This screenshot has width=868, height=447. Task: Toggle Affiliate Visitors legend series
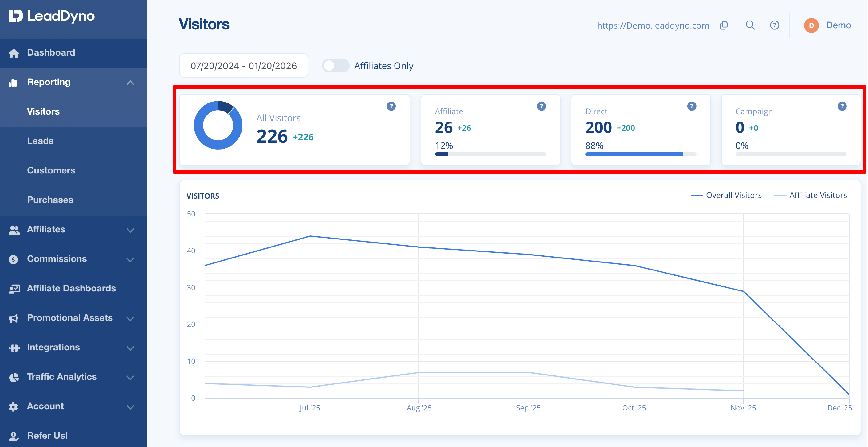point(810,195)
